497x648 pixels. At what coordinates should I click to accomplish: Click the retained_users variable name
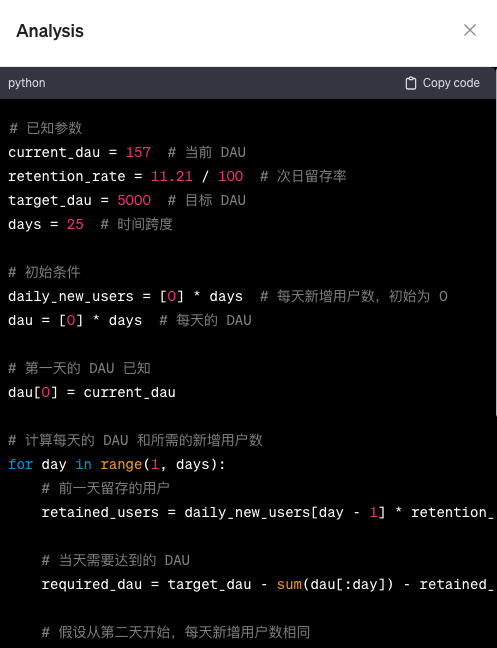coord(100,512)
